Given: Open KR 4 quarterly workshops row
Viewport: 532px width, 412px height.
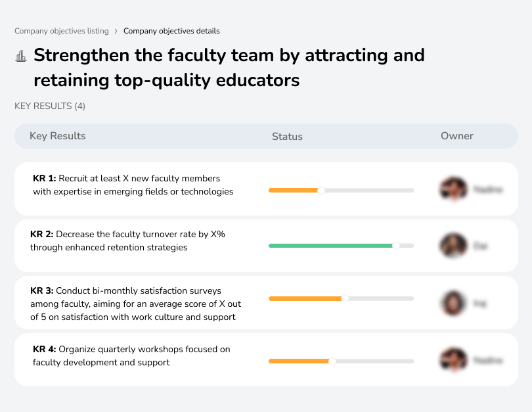Looking at the screenshot, I should pyautogui.click(x=131, y=355).
